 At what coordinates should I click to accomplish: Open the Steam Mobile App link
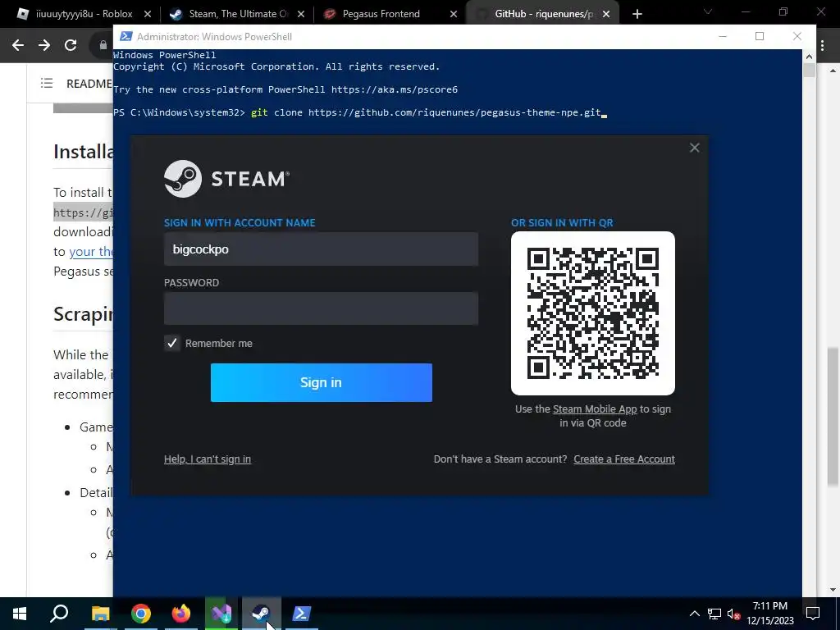pyautogui.click(x=595, y=409)
